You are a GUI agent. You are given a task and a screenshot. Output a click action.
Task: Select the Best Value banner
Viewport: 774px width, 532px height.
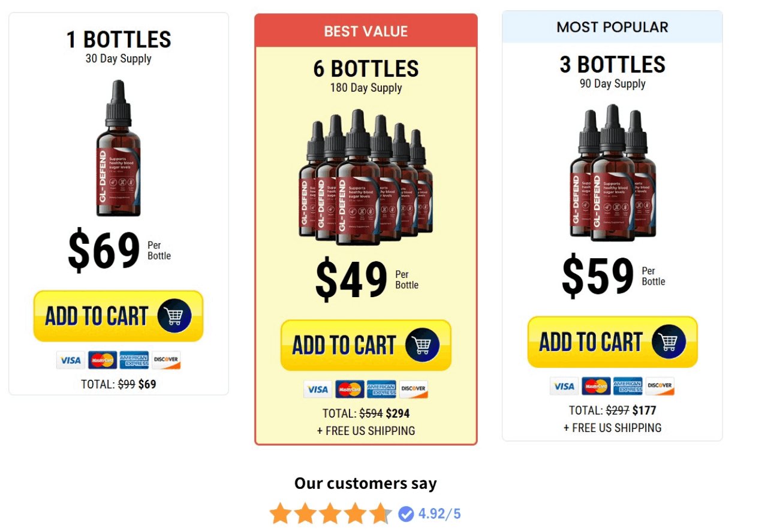click(366, 31)
